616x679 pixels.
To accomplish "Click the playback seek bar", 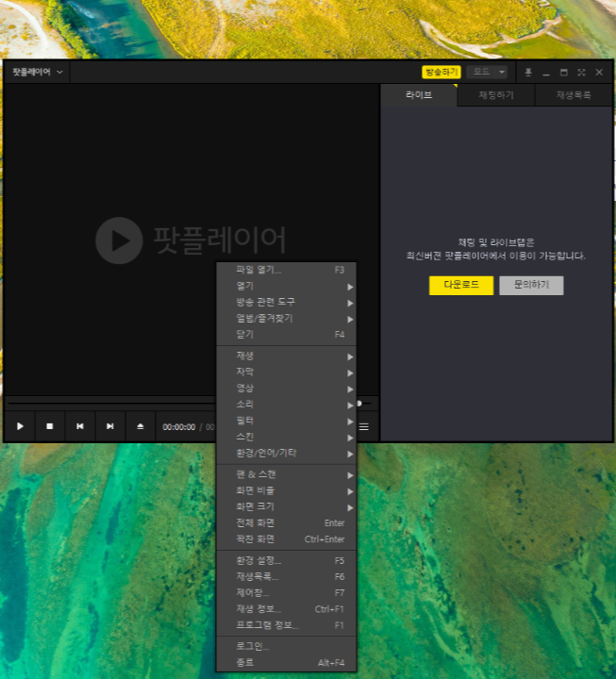I will click(x=111, y=404).
